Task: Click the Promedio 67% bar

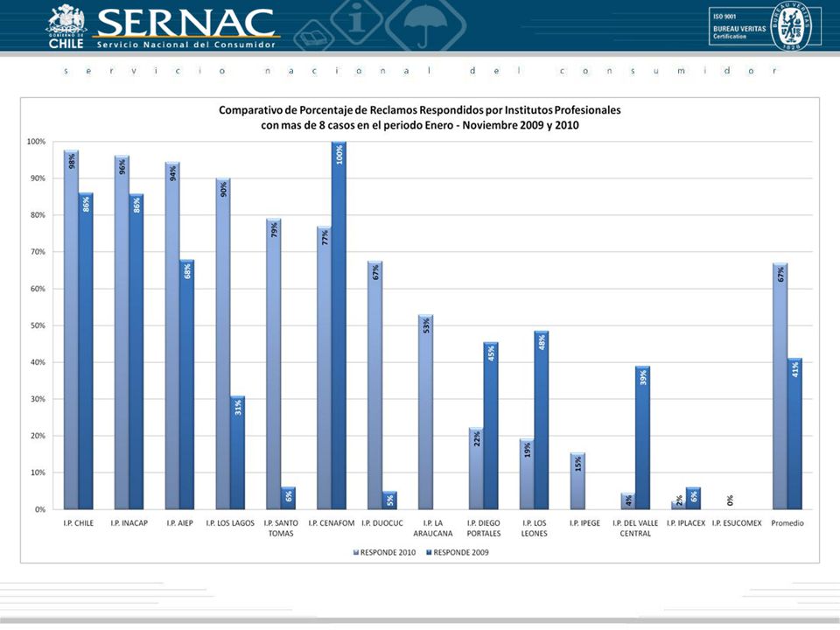Action: 780,386
